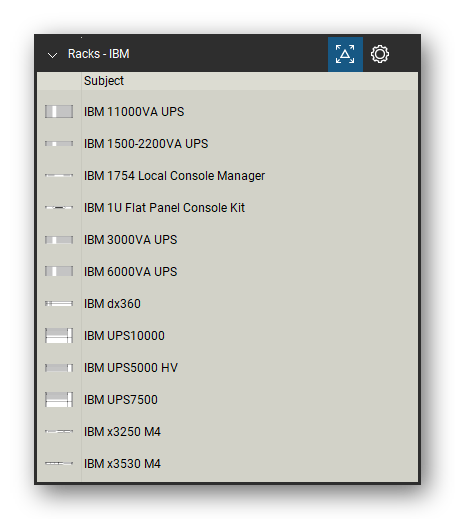Collapse the Racks - IBM panel chevron

click(52, 55)
